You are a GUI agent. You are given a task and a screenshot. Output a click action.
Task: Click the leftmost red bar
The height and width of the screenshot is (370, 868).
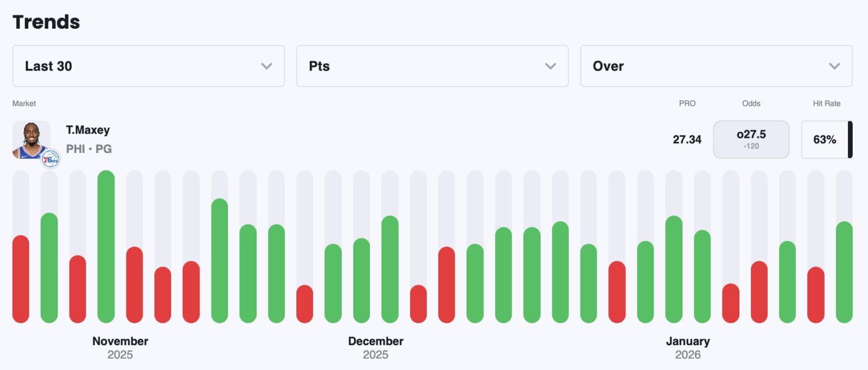pyautogui.click(x=21, y=279)
